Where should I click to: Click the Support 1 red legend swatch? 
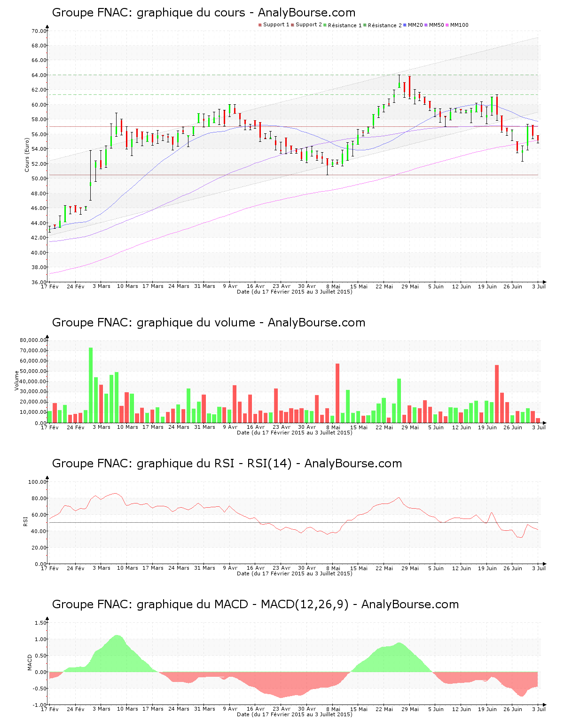click(260, 25)
